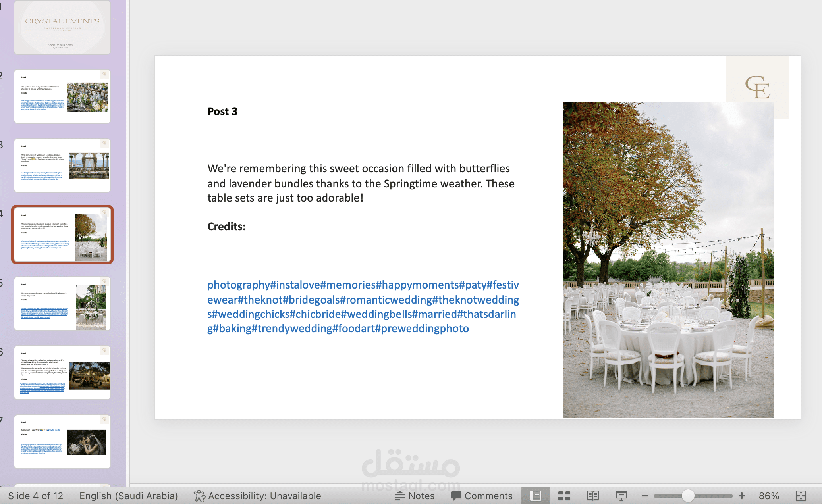Adjust the zoom slider handle

click(688, 496)
